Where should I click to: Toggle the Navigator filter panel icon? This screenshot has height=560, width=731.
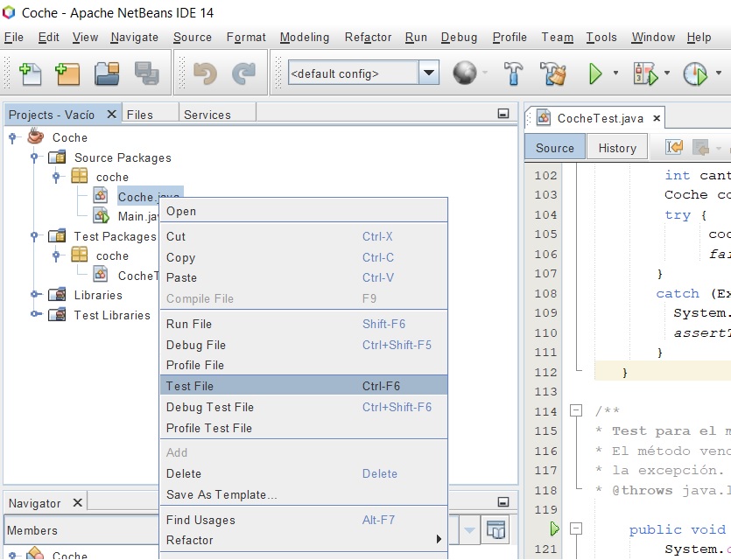click(496, 529)
